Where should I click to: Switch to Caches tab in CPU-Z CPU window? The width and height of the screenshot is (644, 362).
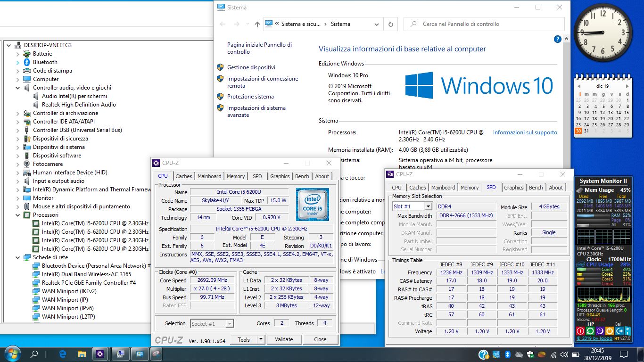[x=184, y=176]
